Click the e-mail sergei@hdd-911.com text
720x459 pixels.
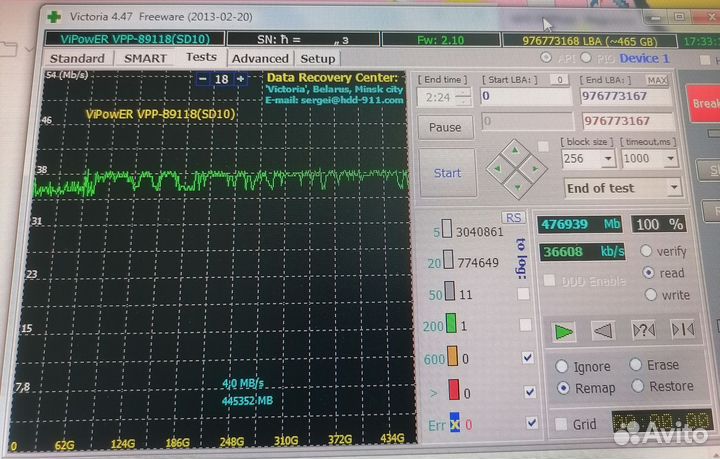(x=334, y=100)
